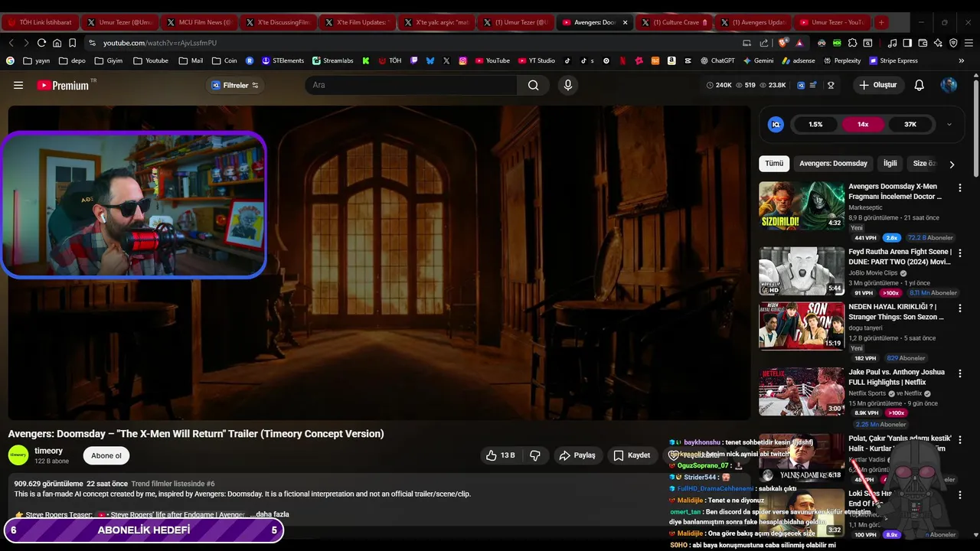Image resolution: width=980 pixels, height=551 pixels.
Task: Open options for Jake Paul vs. Anthony Joshua video
Action: pos(959,373)
